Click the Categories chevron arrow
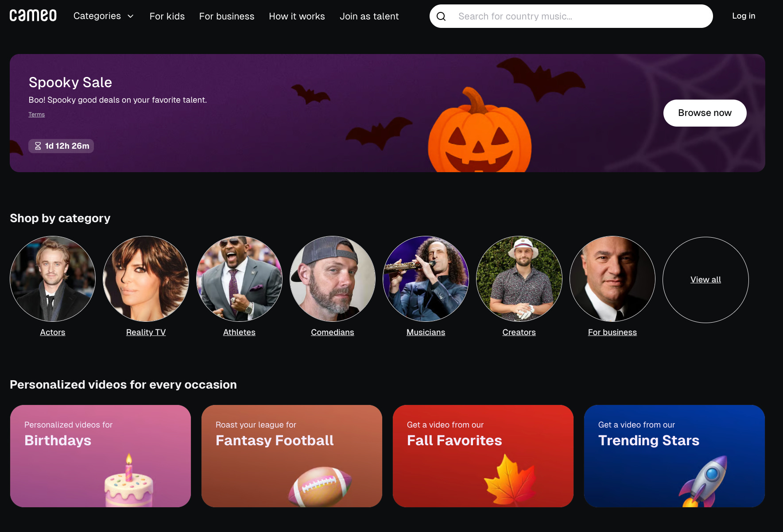Image resolution: width=783 pixels, height=532 pixels. (131, 16)
